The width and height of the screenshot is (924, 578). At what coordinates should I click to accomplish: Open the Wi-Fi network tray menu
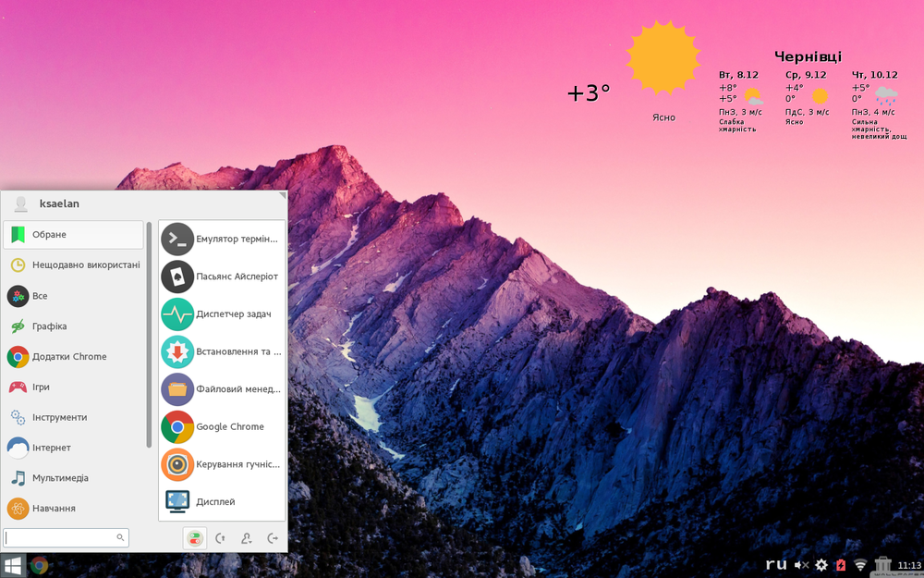860,565
